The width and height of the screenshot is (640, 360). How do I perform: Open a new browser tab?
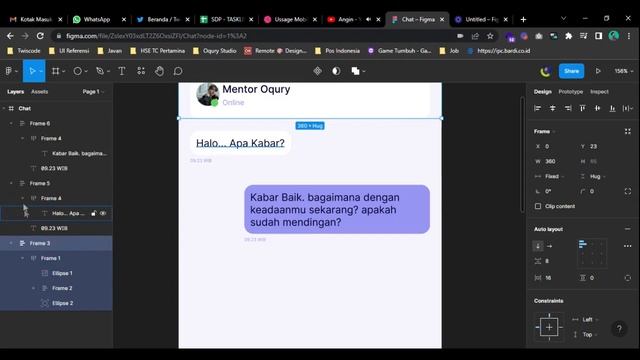pos(523,19)
